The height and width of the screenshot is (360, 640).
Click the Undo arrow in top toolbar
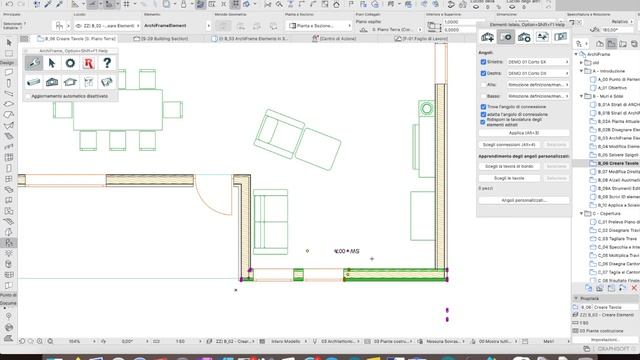[9, 4]
